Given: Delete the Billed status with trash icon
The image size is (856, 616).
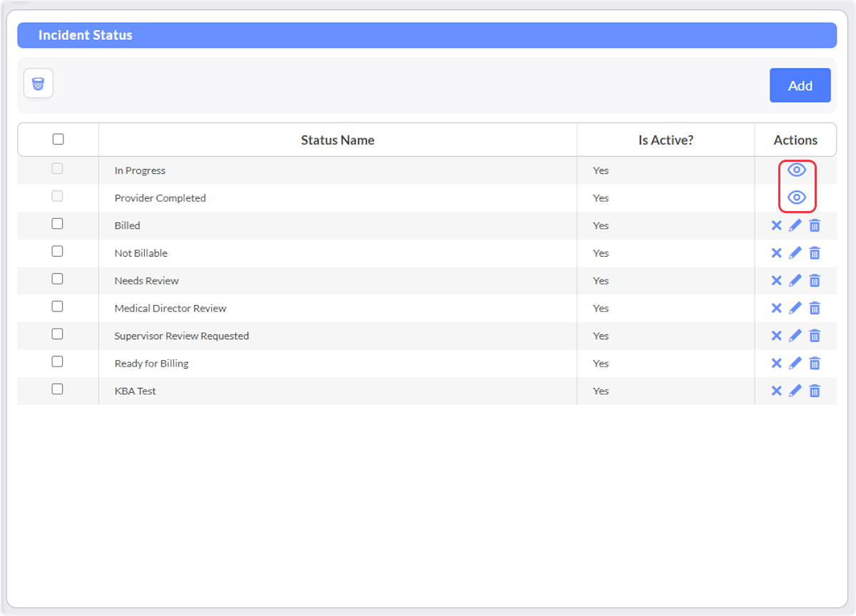Looking at the screenshot, I should [x=815, y=225].
